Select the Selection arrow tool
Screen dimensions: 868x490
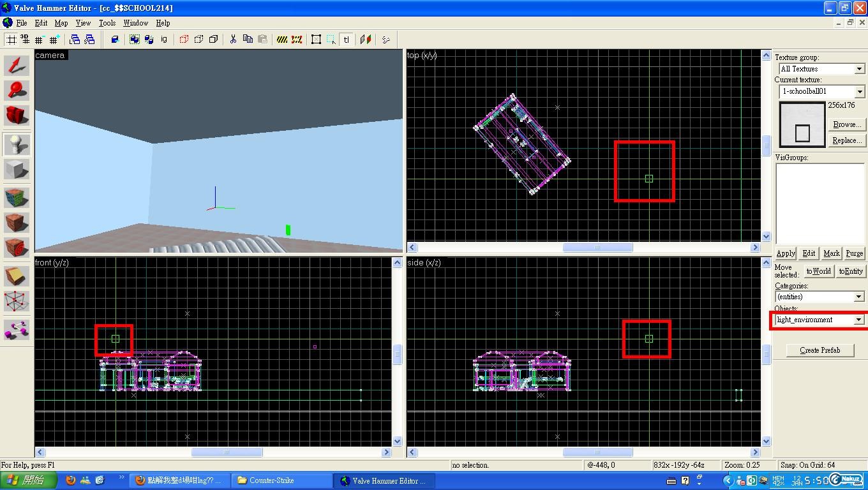(x=17, y=66)
